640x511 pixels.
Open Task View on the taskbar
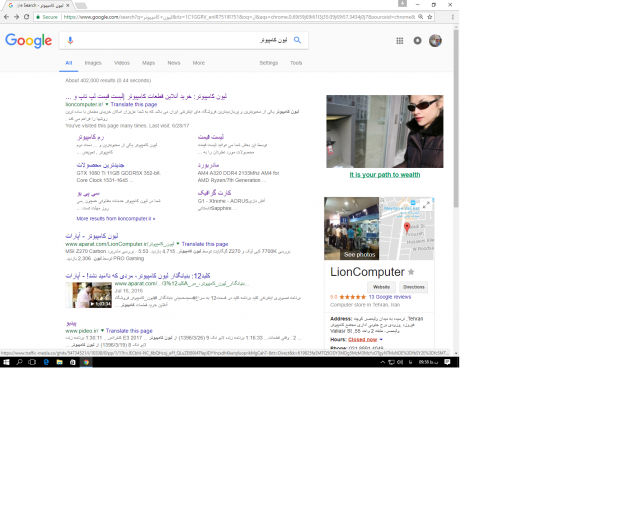[x=32, y=362]
